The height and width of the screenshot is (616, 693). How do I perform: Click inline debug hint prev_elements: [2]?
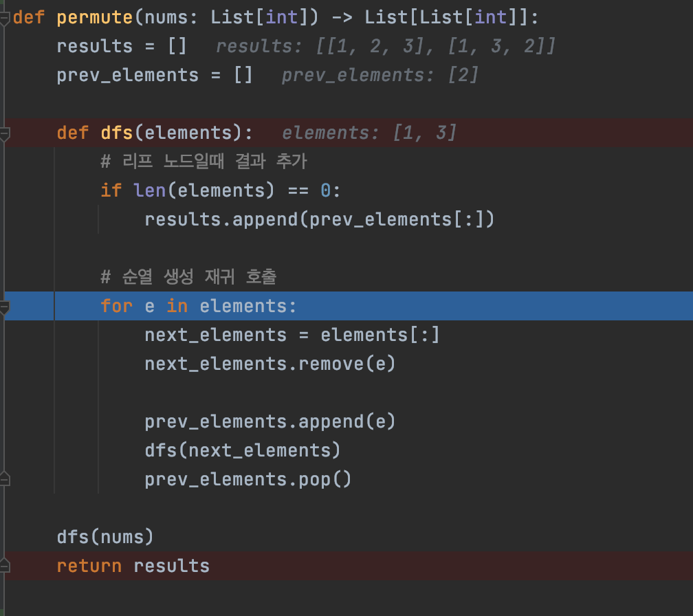[x=380, y=75]
